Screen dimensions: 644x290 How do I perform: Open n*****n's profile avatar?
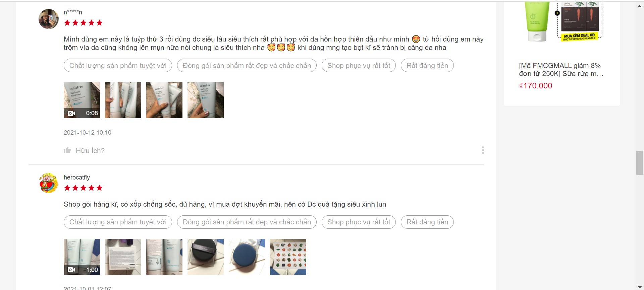(49, 19)
